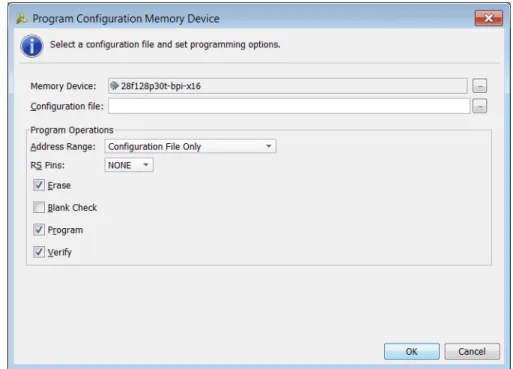Browse for configuration file with ellipsis button

click(x=479, y=106)
